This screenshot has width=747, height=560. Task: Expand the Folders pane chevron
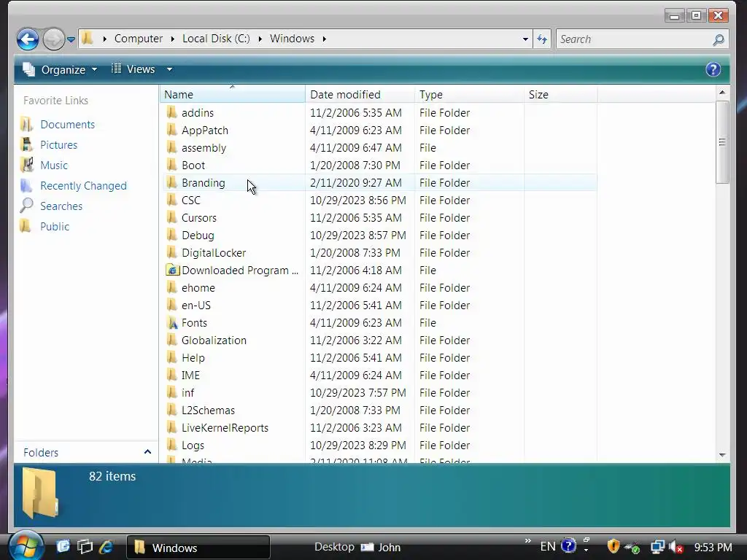click(x=147, y=452)
